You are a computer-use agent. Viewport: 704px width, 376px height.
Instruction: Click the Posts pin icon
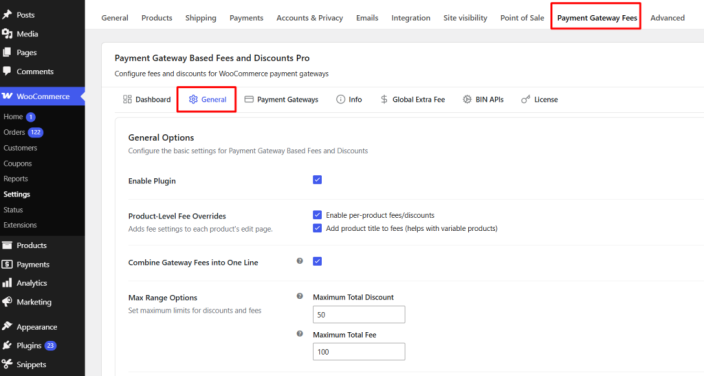pyautogui.click(x=7, y=14)
